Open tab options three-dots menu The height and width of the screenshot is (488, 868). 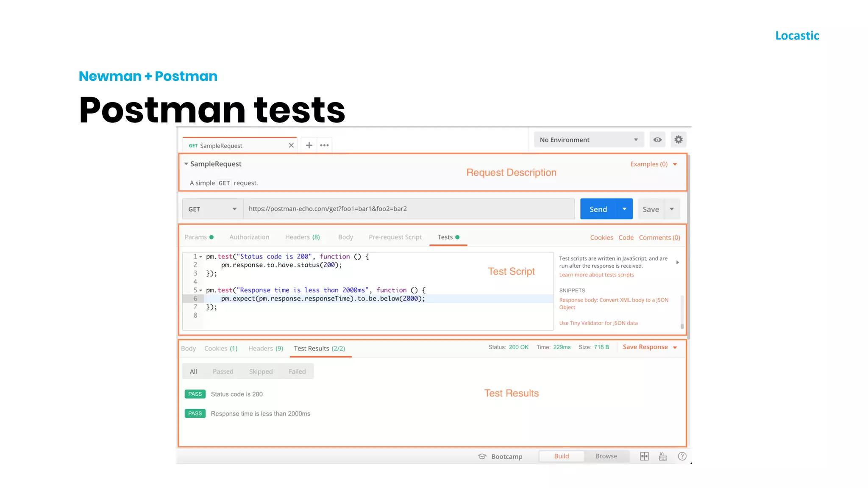pyautogui.click(x=325, y=145)
